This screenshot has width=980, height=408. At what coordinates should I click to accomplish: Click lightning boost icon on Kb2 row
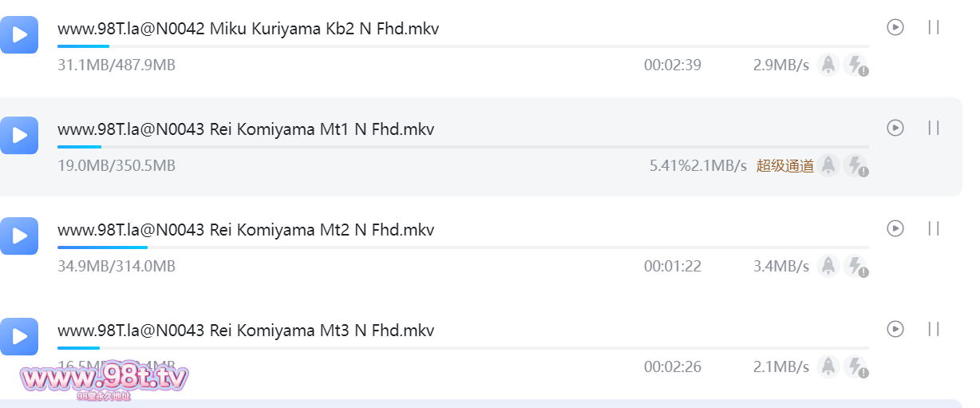tap(856, 65)
